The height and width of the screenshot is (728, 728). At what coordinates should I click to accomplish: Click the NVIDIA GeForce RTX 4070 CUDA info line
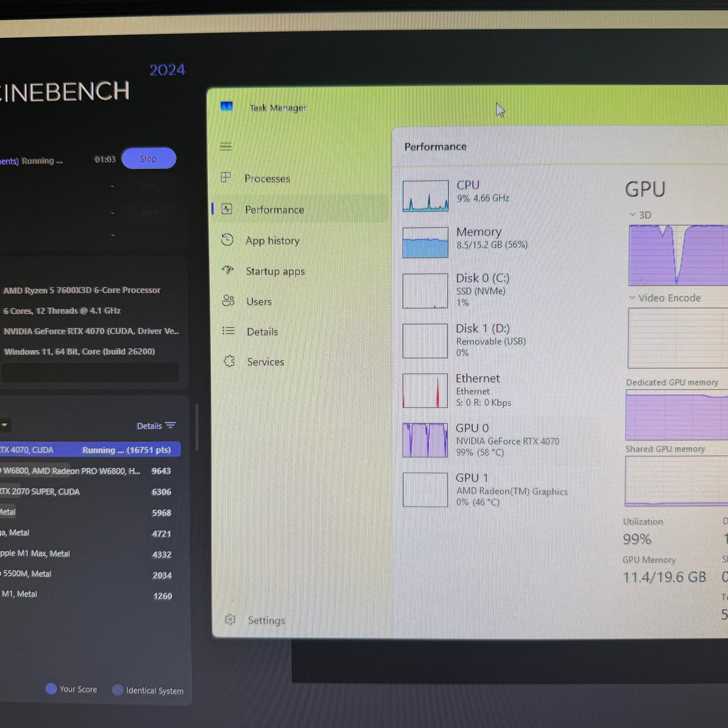tap(91, 331)
